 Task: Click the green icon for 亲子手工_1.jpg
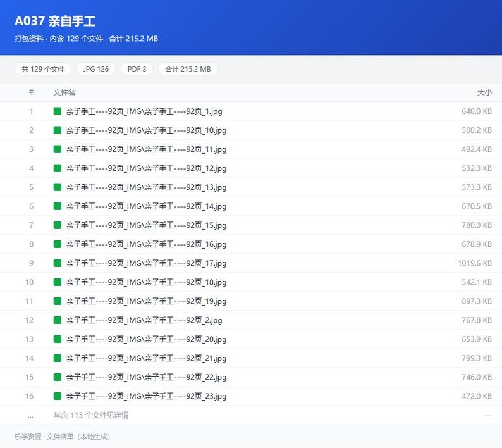coord(58,111)
